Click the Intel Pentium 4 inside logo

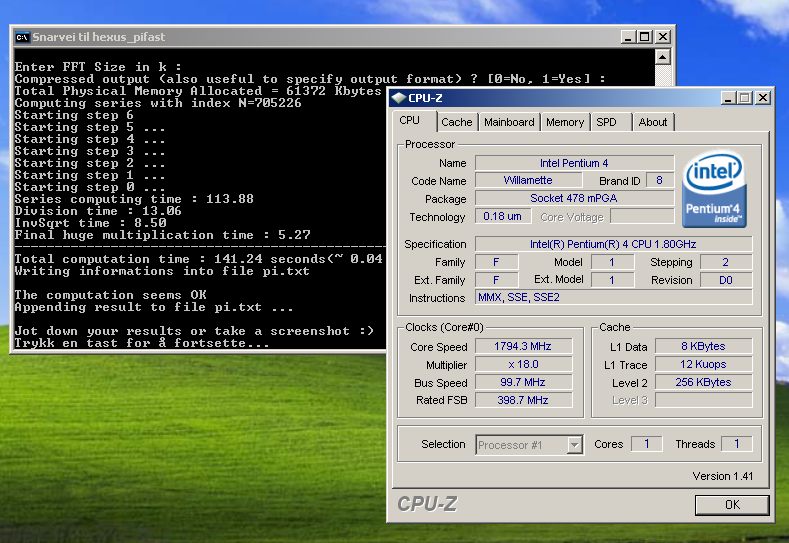point(715,190)
